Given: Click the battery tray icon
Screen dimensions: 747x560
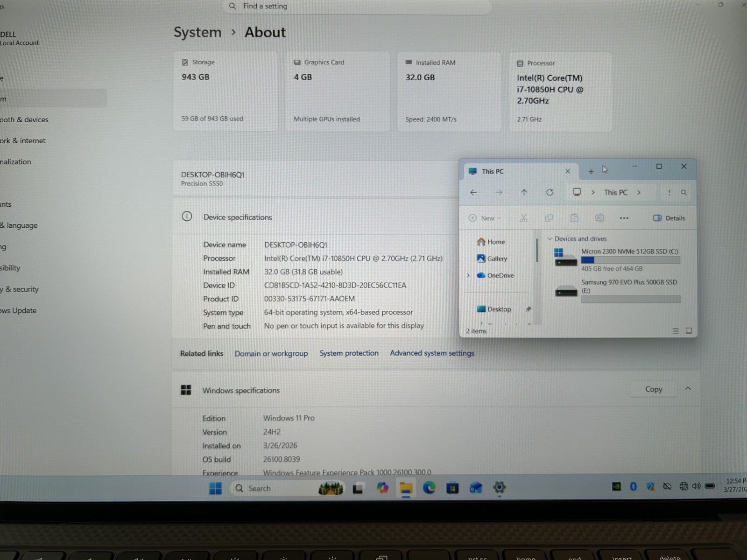Looking at the screenshot, I should click(x=710, y=486).
